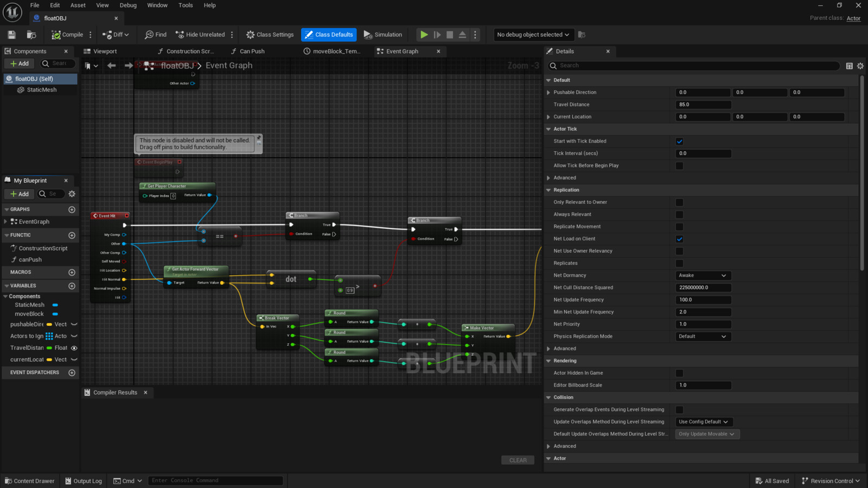Click the Travel Distance value field

click(703, 105)
